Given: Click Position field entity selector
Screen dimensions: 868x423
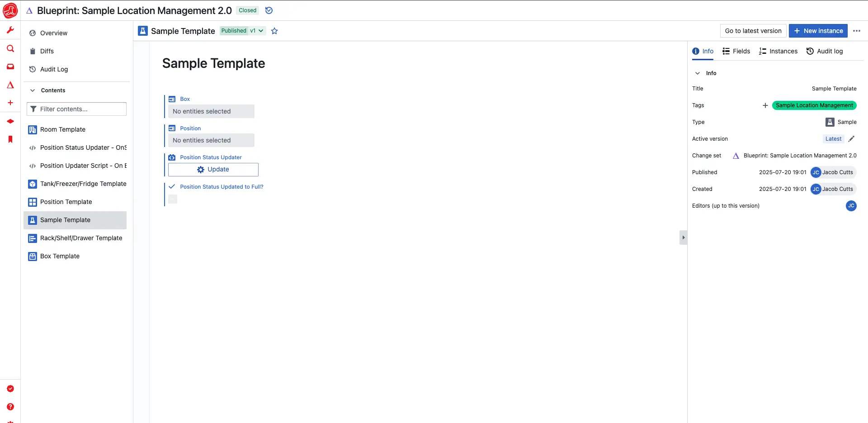Looking at the screenshot, I should [x=211, y=140].
